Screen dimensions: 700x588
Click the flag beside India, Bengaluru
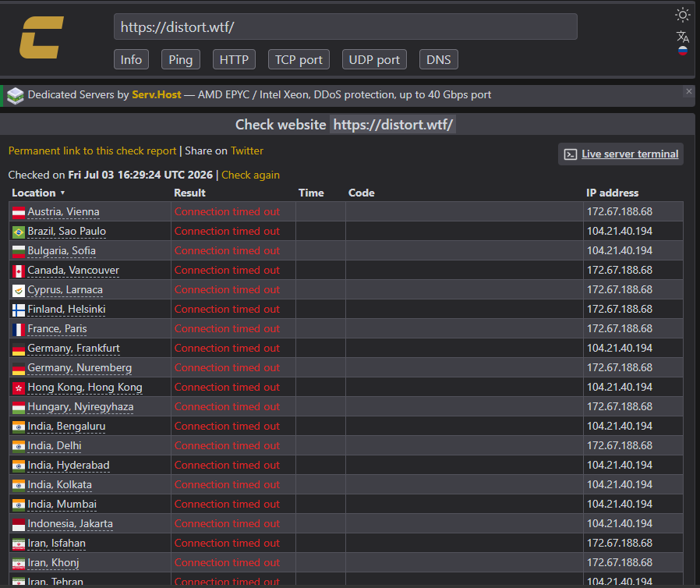[18, 427]
